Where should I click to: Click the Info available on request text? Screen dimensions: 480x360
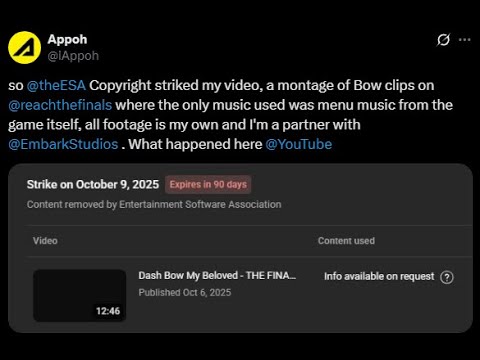(x=379, y=276)
